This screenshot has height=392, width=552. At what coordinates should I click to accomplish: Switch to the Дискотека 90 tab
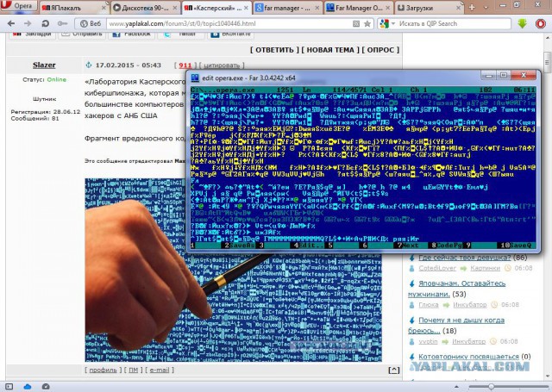point(146,8)
